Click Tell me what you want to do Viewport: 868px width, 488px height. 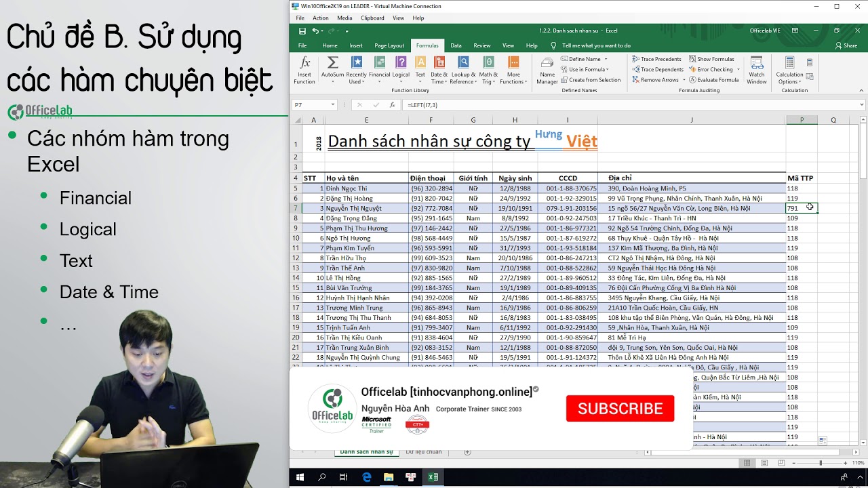point(590,45)
